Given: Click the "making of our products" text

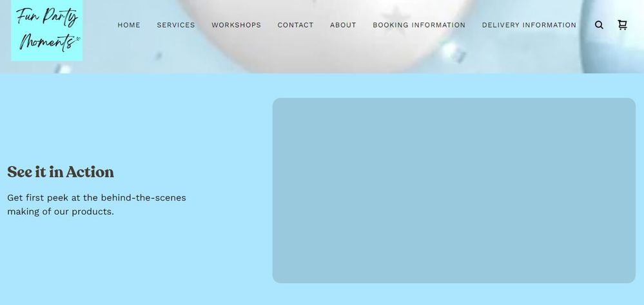Looking at the screenshot, I should (x=61, y=212).
